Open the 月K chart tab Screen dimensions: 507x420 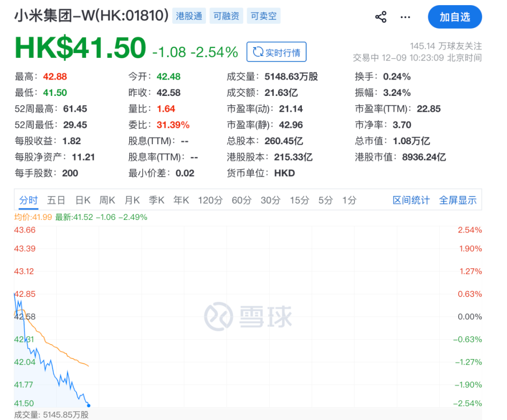tap(132, 200)
